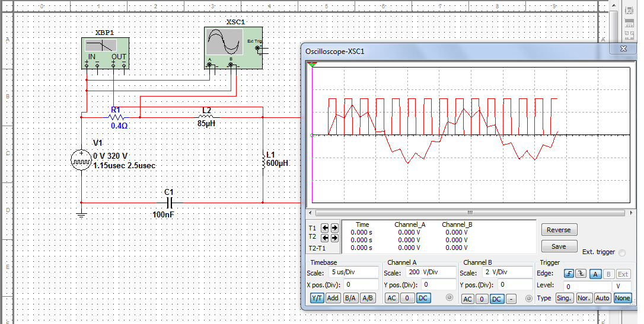The width and height of the screenshot is (644, 324).
Task: Select the '1.15usec 2.5usec' label
Action: (125, 166)
